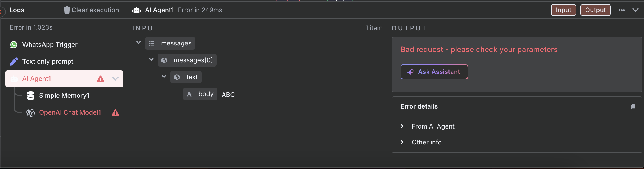Collapse the text object node
The width and height of the screenshot is (644, 169).
(x=164, y=76)
